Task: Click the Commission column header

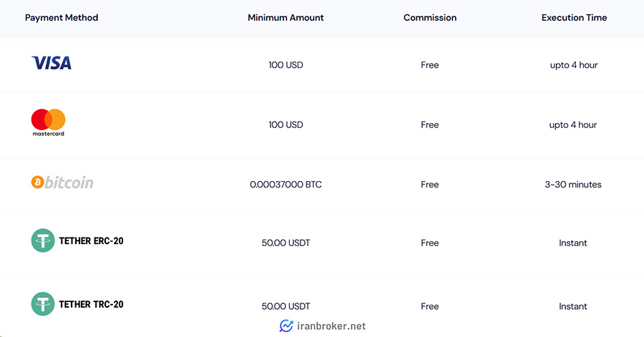Action: pos(430,18)
